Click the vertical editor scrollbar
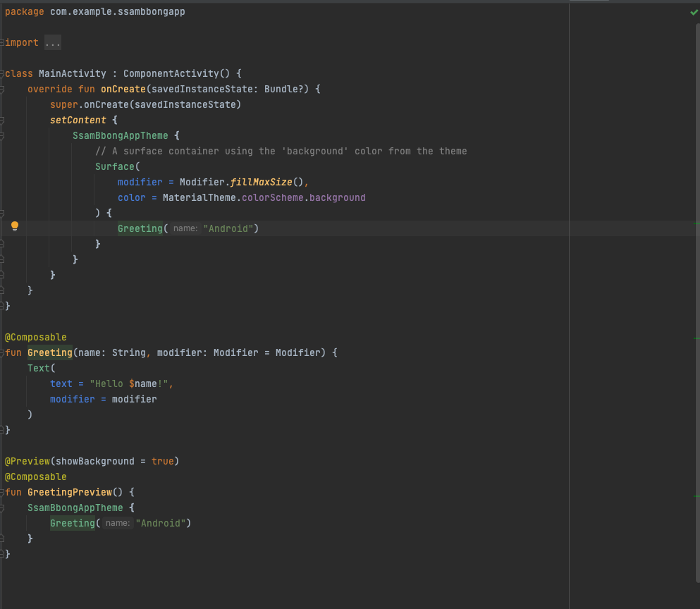This screenshot has width=700, height=609. pos(697,304)
